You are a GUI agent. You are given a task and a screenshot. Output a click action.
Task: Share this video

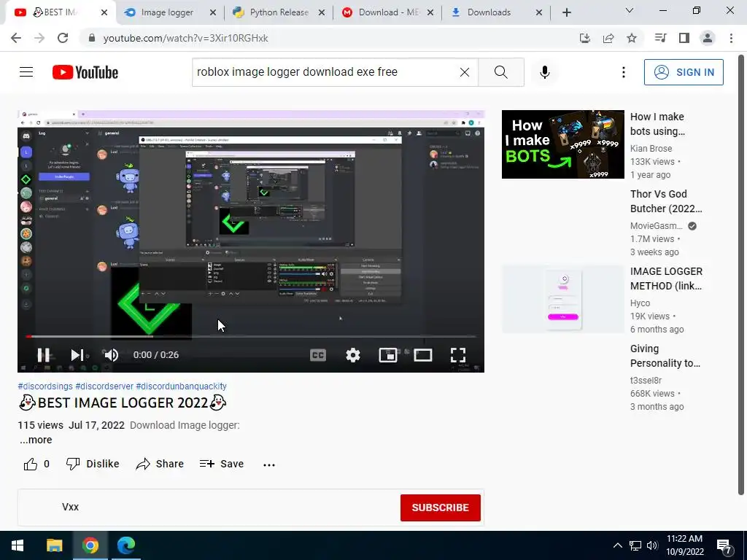pos(160,464)
